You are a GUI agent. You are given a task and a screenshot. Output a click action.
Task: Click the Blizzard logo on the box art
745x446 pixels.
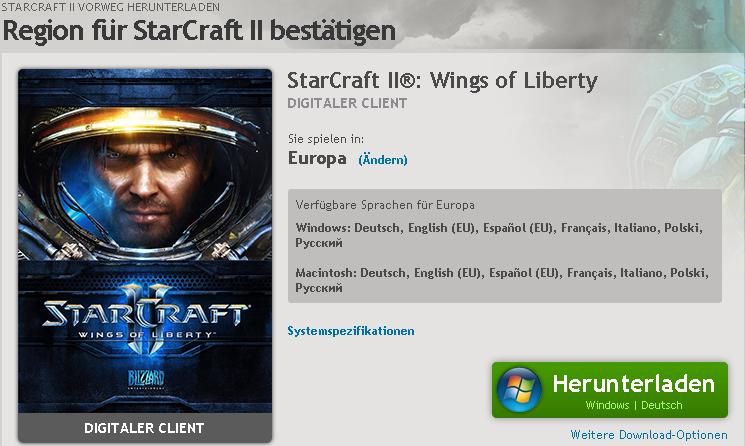[146, 379]
